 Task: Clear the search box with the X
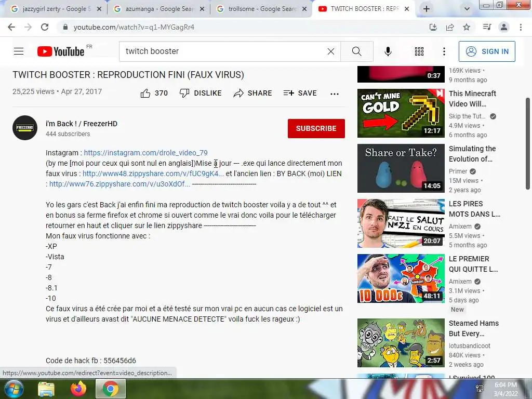coord(331,51)
